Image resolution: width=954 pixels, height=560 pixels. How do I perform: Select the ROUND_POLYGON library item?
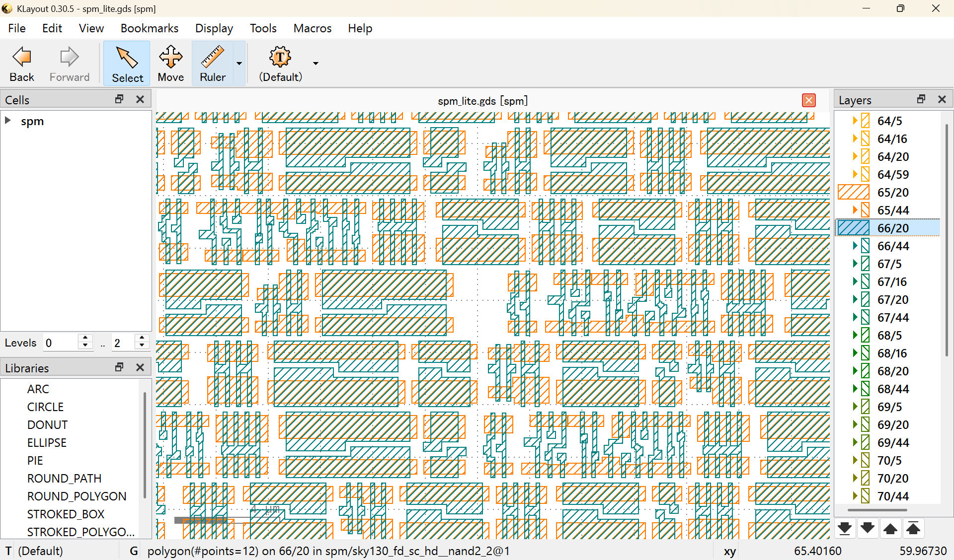pyautogui.click(x=77, y=496)
